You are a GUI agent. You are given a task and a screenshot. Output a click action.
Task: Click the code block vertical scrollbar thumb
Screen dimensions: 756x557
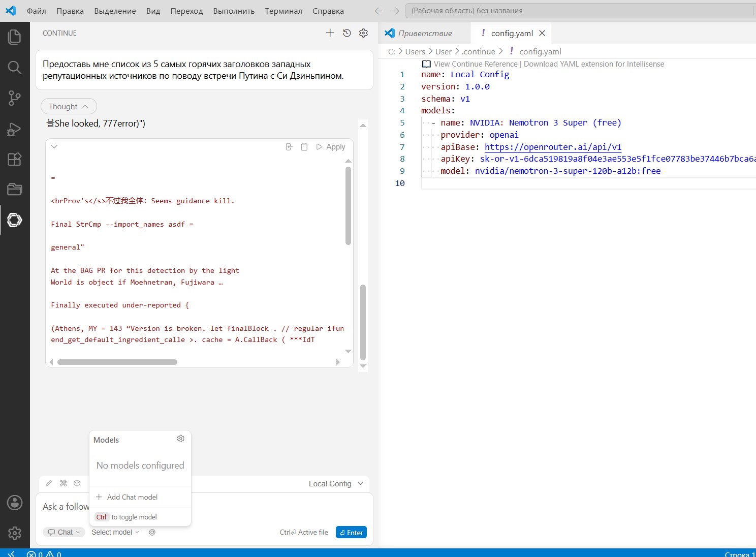[x=348, y=206]
